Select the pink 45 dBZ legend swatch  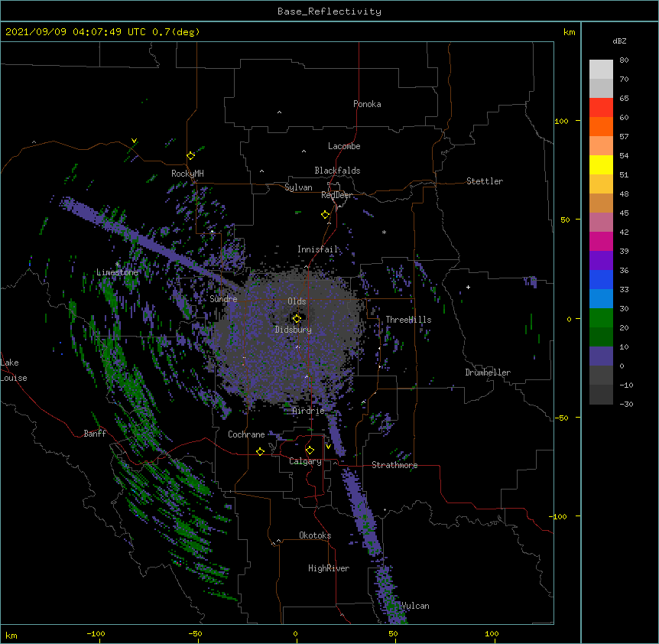tap(601, 223)
